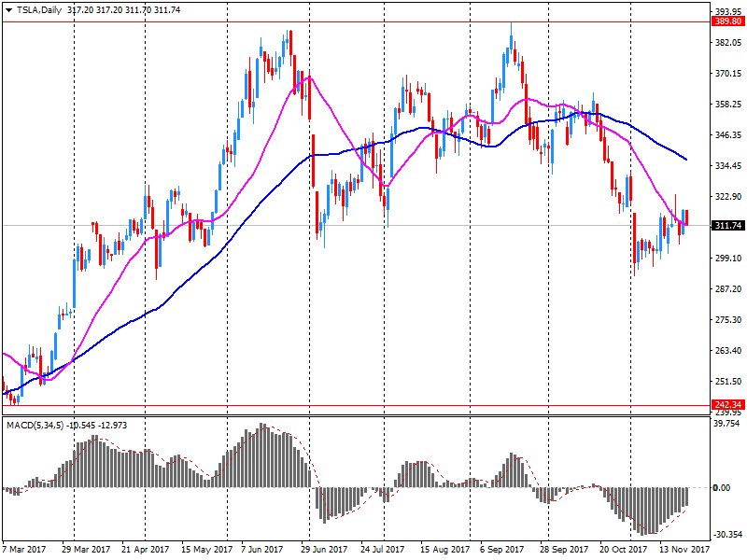Click the 299.10 price scale value
The width and height of the screenshot is (747, 560).
pos(728,259)
